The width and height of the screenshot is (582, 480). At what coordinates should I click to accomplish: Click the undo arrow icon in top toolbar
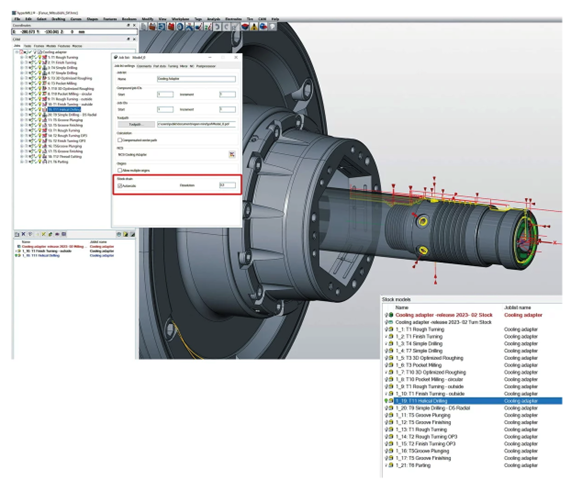[x=217, y=27]
